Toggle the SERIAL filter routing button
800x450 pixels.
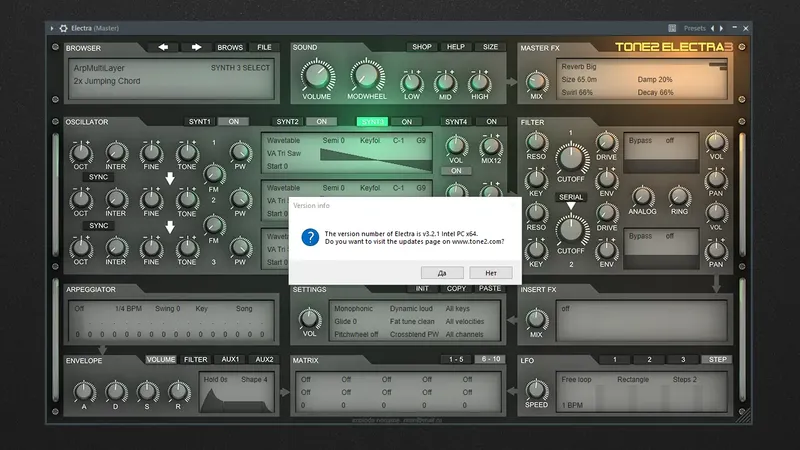pyautogui.click(x=571, y=197)
